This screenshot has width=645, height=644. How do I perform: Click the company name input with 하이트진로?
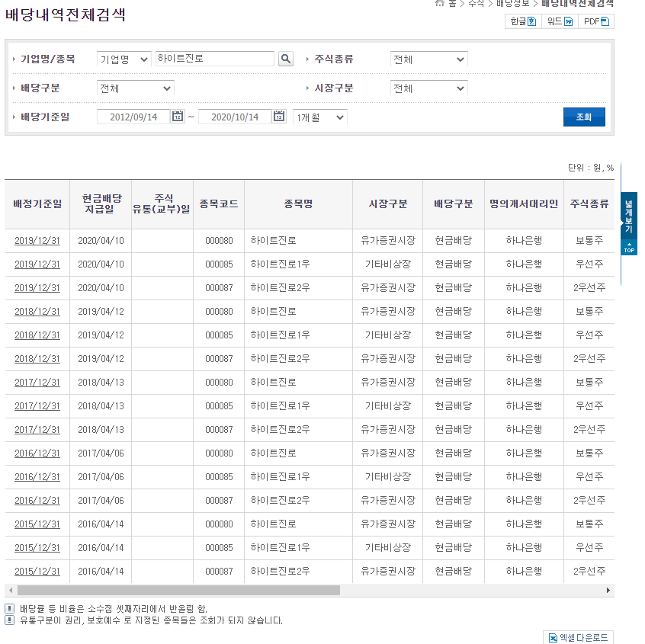214,59
